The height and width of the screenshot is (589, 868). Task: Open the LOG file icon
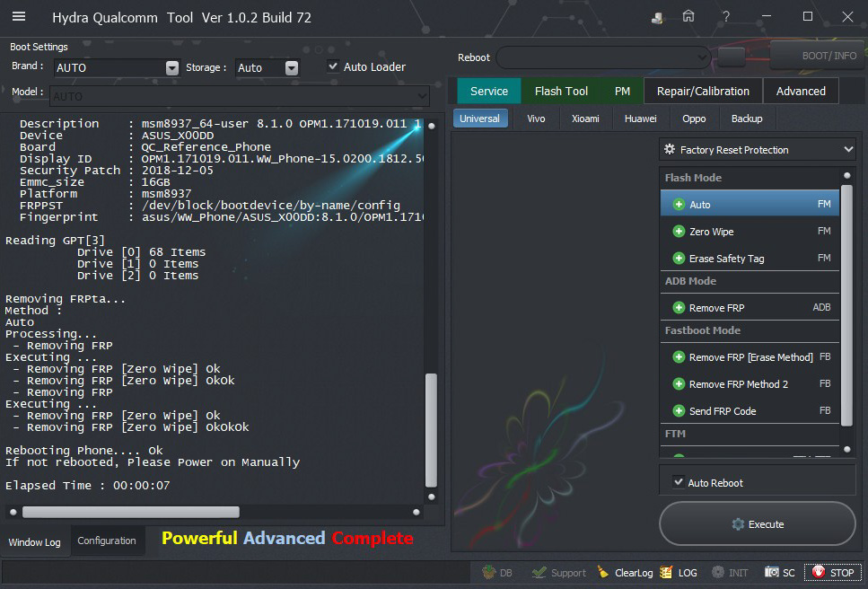point(667,572)
